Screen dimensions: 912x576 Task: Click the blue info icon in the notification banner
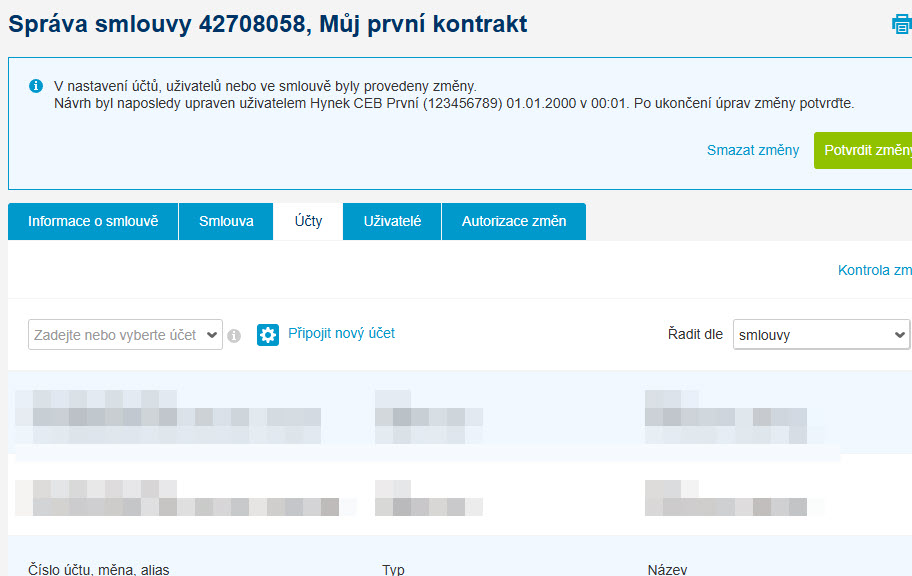[x=36, y=86]
